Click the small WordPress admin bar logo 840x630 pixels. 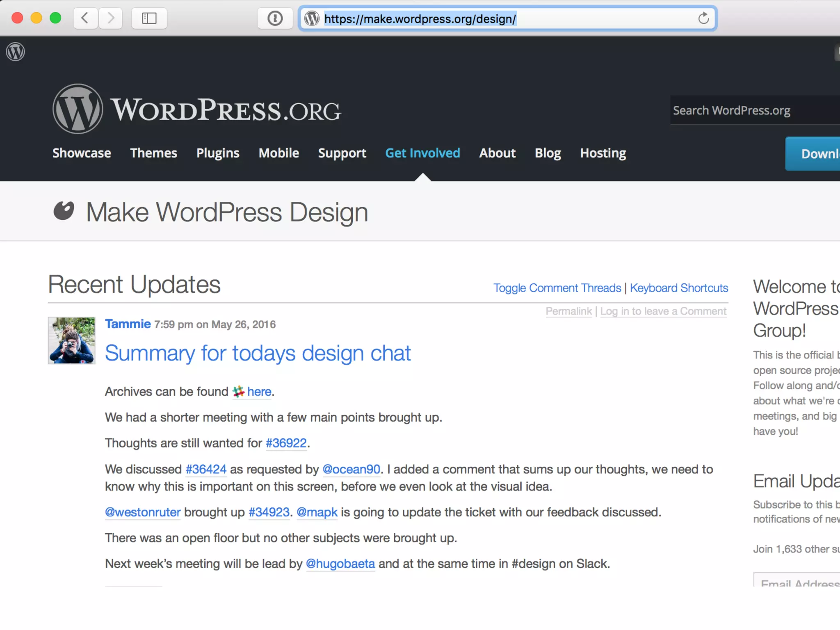[x=16, y=52]
